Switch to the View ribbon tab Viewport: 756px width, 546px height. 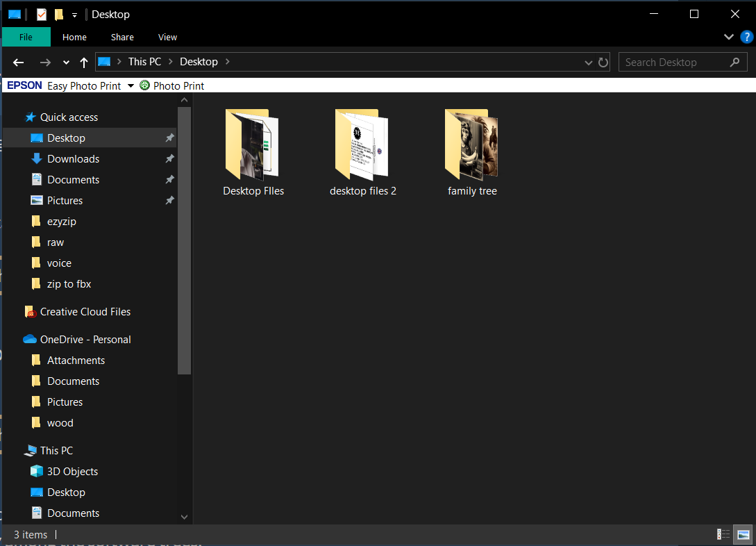(167, 37)
